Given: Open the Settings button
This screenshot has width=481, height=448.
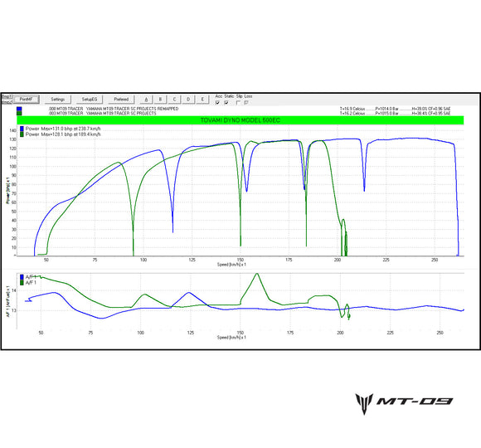Looking at the screenshot, I should (58, 99).
